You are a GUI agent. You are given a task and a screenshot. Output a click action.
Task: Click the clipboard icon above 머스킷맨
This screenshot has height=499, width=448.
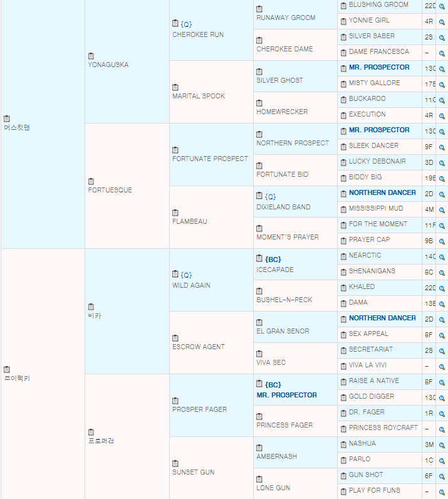[x=7, y=118]
